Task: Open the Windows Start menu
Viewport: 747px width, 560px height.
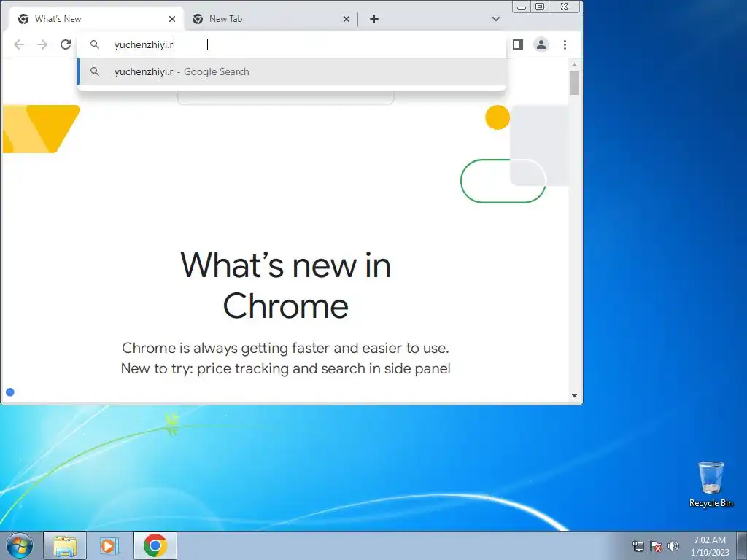Action: coord(20,545)
